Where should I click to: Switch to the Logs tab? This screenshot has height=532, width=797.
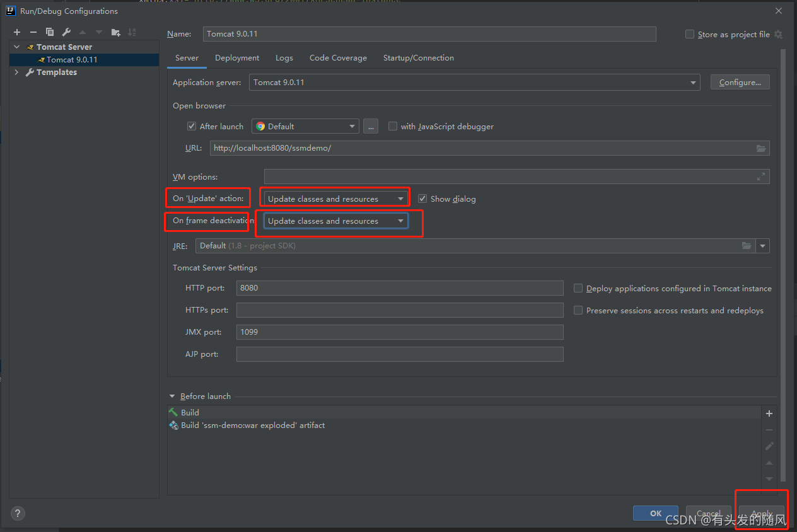click(284, 58)
